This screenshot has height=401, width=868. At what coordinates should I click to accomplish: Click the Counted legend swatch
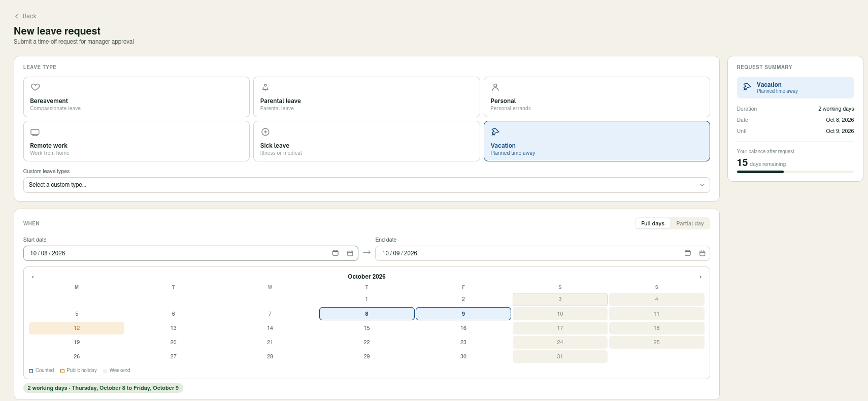[x=31, y=371]
